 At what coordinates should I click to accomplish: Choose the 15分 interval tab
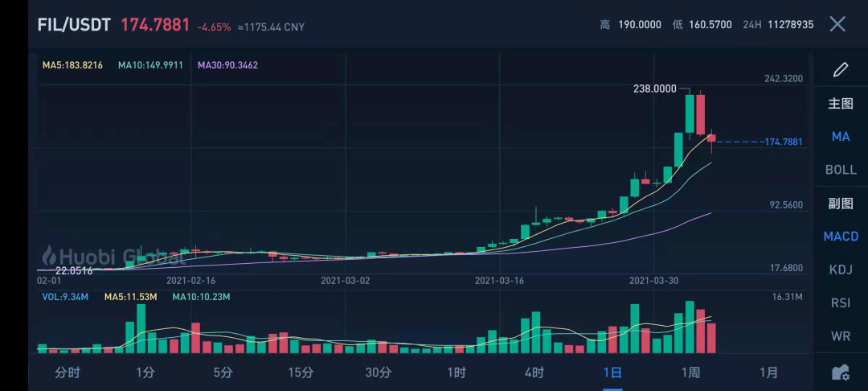301,372
